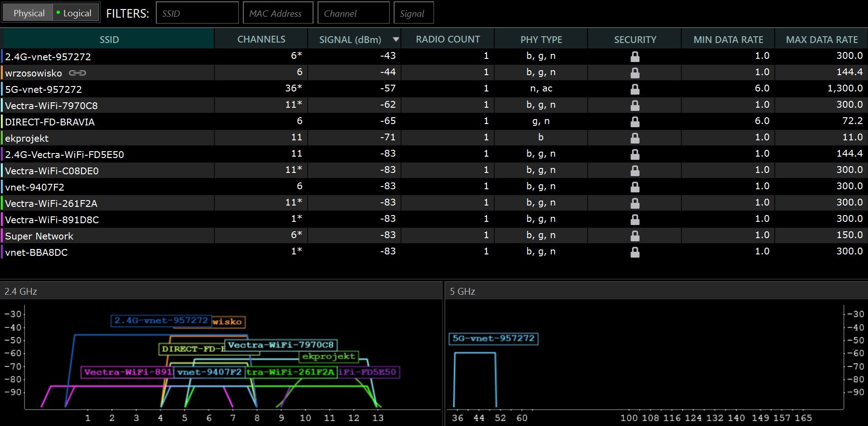Select the vnet-BBA8DC network row
The width and height of the screenshot is (868, 426).
[434, 252]
